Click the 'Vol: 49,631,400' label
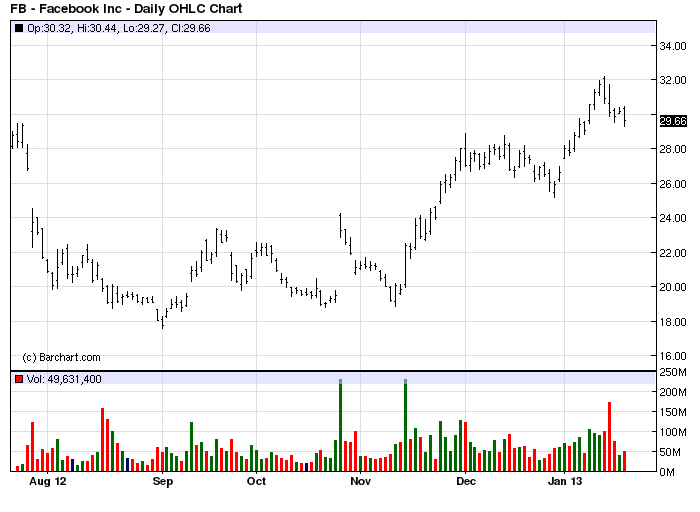 point(64,379)
